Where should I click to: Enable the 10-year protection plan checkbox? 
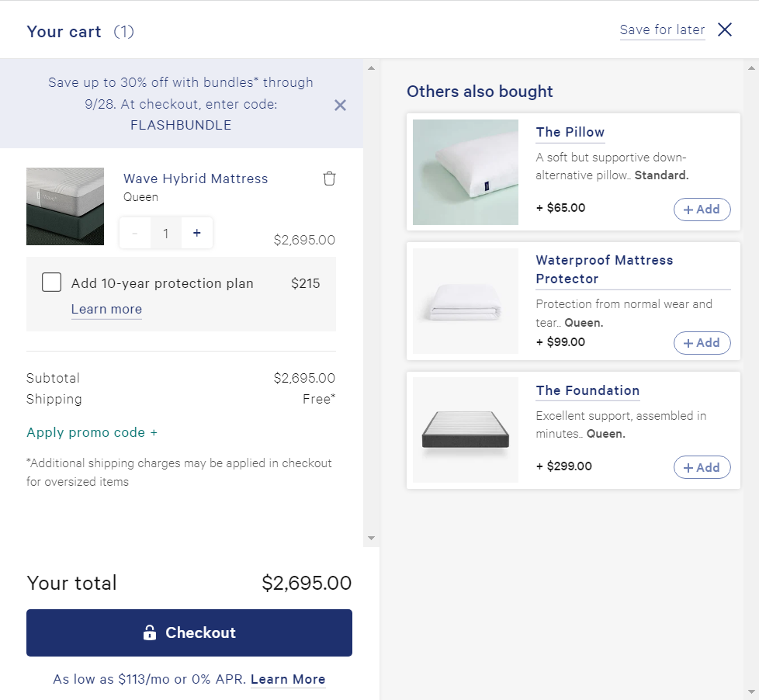pos(52,282)
